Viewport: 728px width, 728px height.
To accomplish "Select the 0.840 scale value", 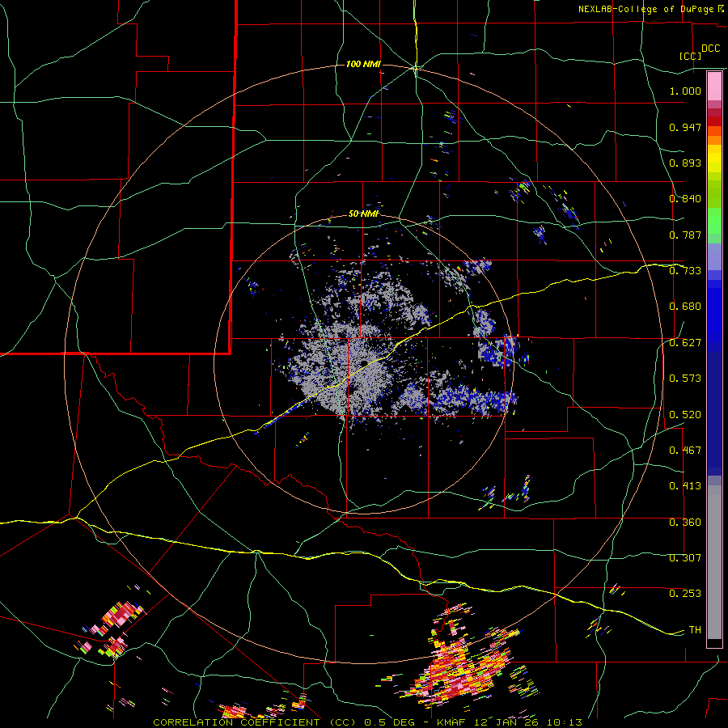I will 685,199.
